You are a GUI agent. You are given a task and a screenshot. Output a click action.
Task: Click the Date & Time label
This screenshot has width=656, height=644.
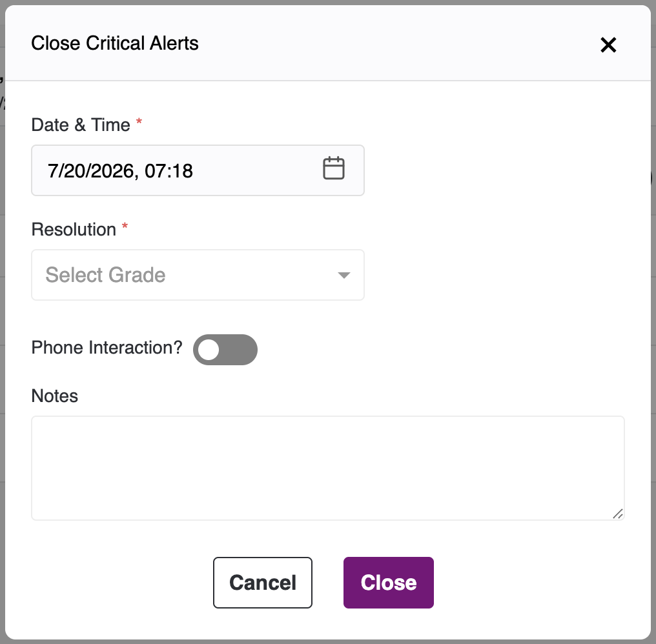81,125
